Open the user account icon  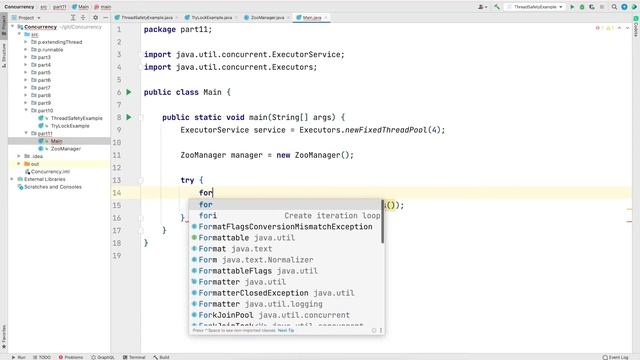tap(482, 7)
